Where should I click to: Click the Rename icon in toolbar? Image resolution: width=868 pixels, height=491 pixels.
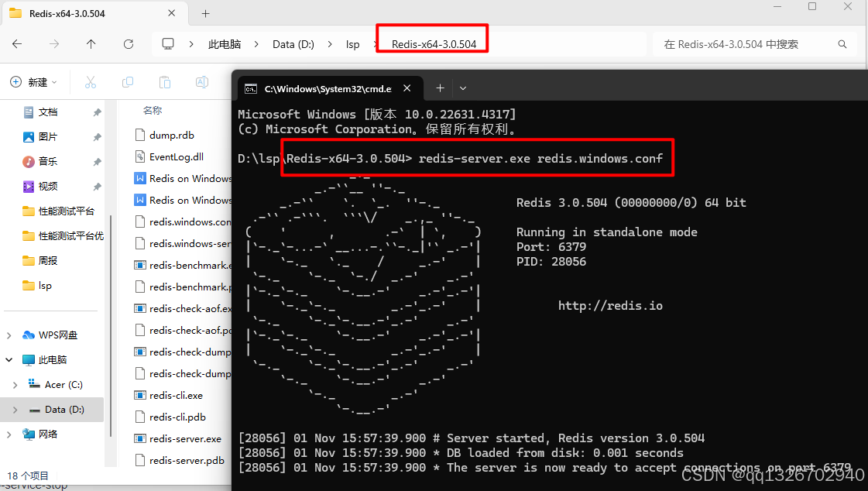click(202, 83)
